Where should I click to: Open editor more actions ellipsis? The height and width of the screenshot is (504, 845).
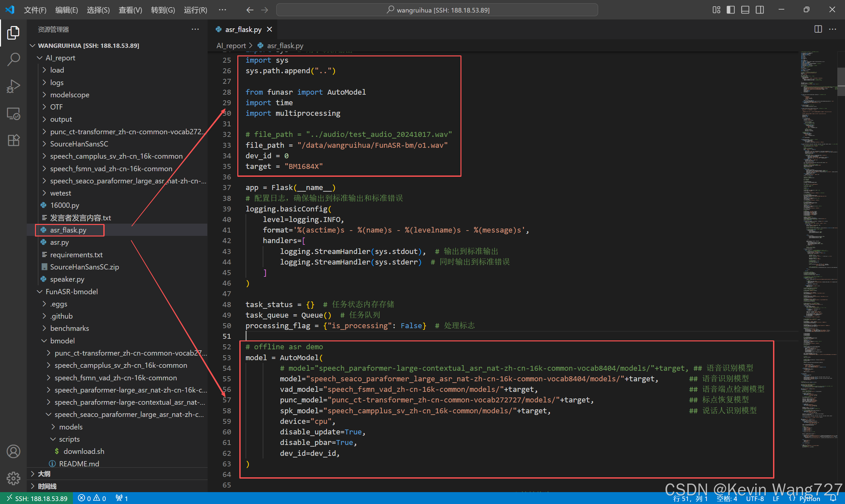(832, 29)
